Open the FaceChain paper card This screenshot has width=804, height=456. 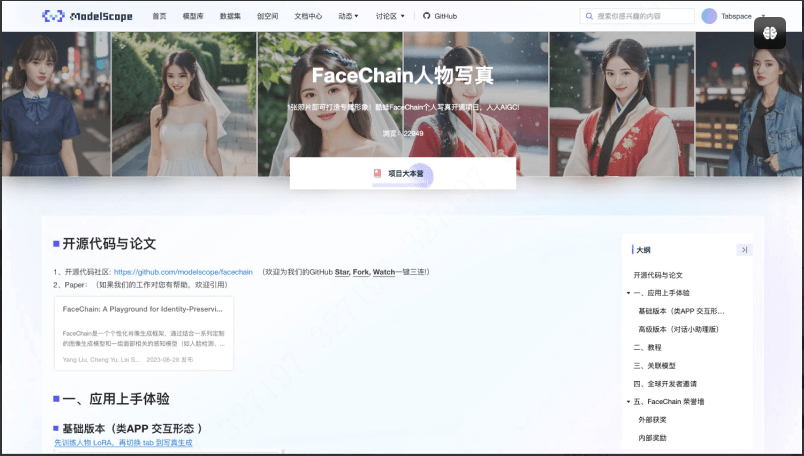point(144,333)
